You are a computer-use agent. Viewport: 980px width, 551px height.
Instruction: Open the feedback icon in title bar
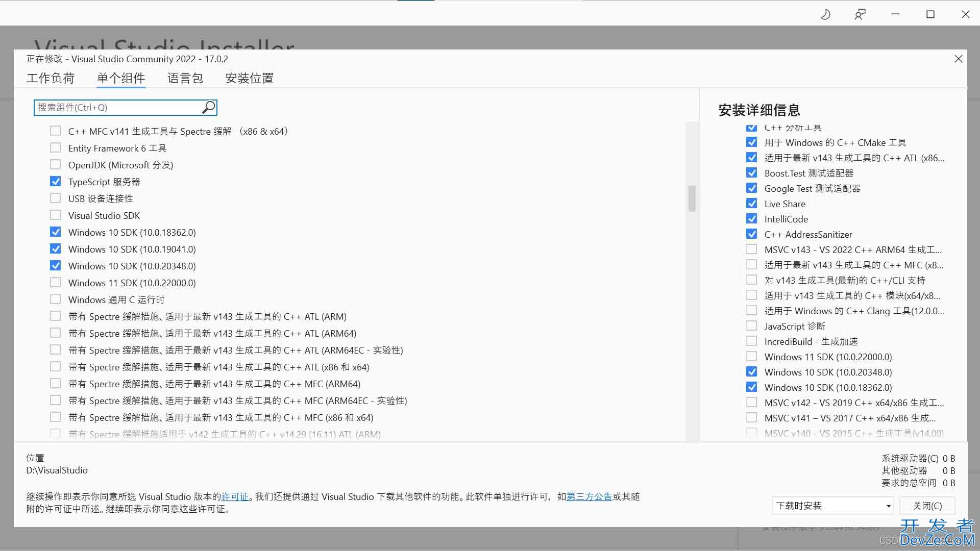pos(860,14)
